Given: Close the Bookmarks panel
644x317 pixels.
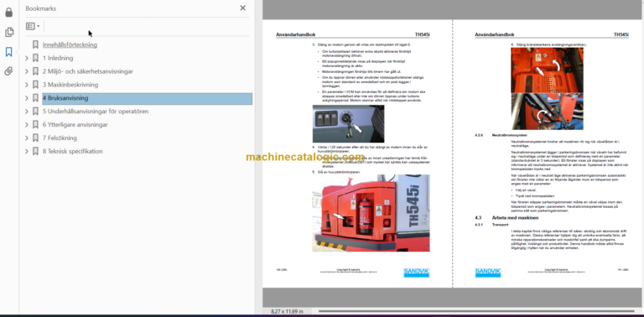Looking at the screenshot, I should [242, 8].
